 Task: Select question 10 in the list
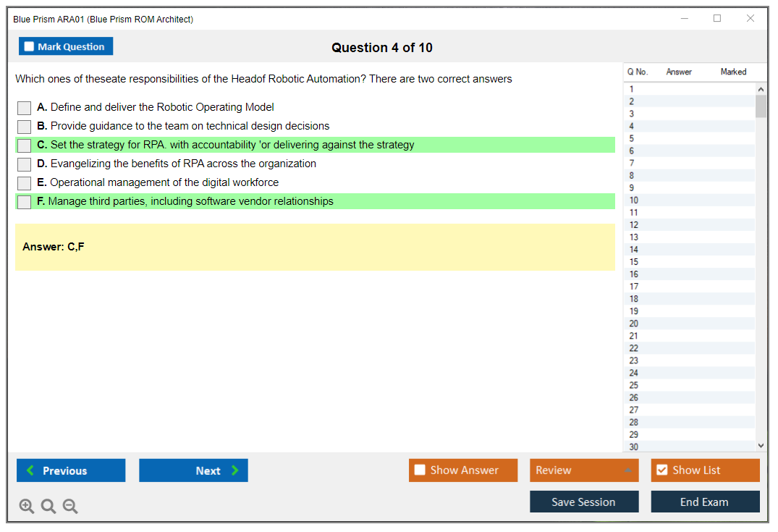[688, 200]
